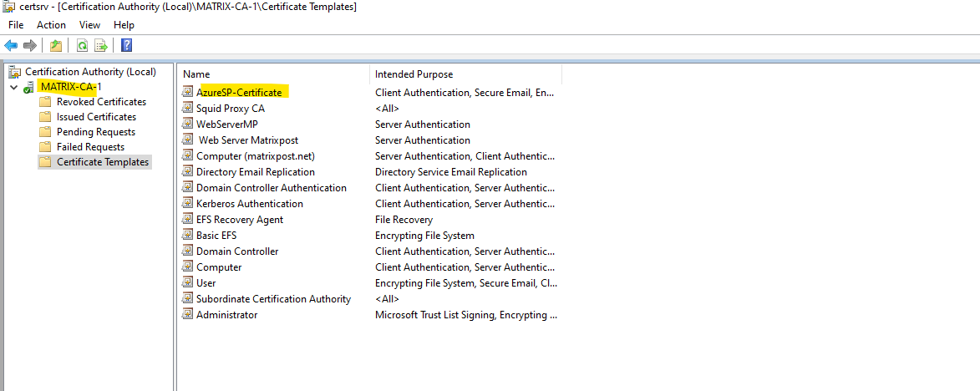Click the Back arrow toolbar icon
The image size is (980, 391).
click(11, 45)
